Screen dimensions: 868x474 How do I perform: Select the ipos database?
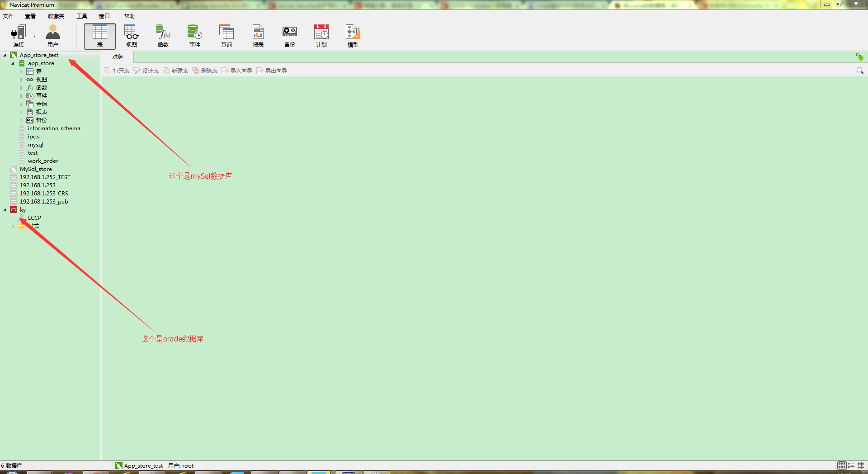coord(33,137)
